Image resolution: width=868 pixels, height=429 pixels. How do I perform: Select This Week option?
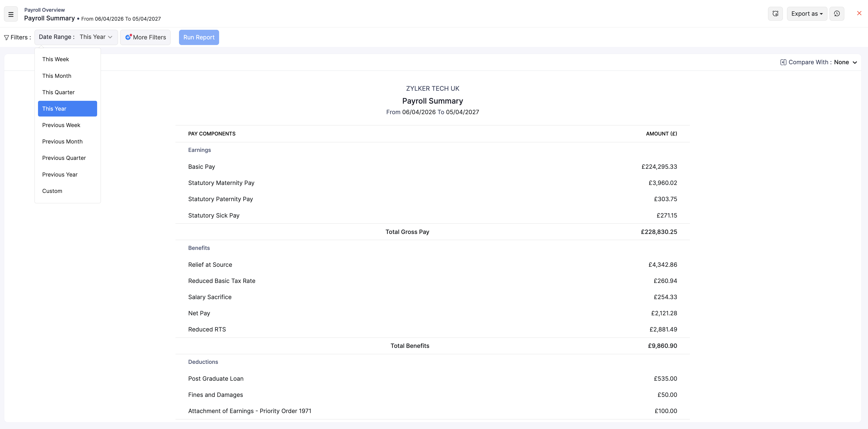point(67,59)
